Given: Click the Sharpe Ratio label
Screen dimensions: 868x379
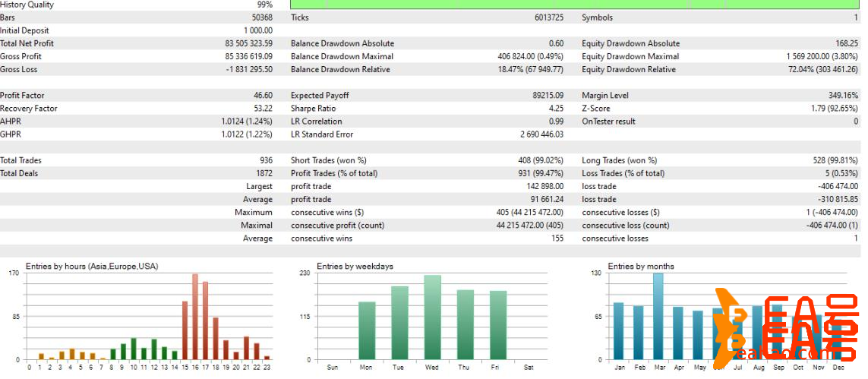Looking at the screenshot, I should 315,109.
